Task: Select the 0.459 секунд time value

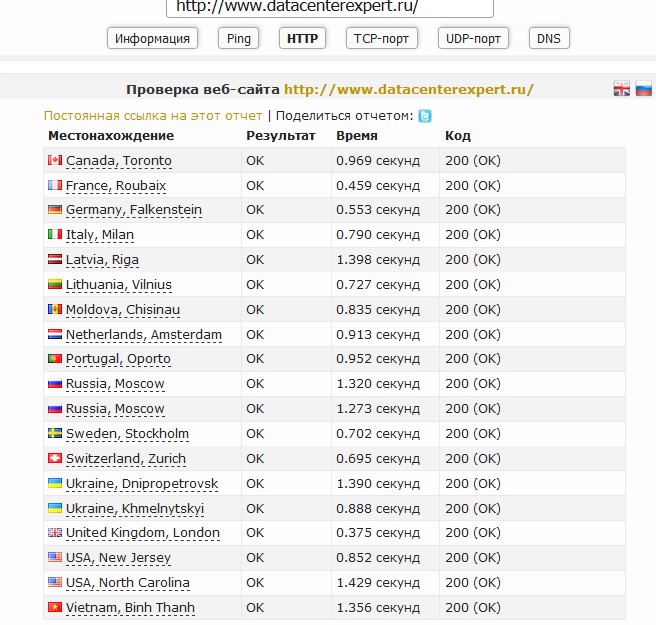Action: pos(378,185)
